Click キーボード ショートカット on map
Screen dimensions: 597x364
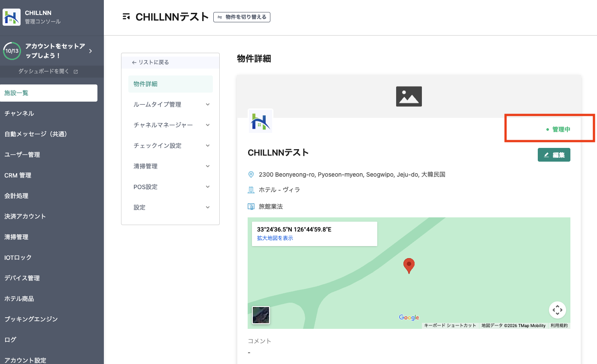pyautogui.click(x=450, y=326)
